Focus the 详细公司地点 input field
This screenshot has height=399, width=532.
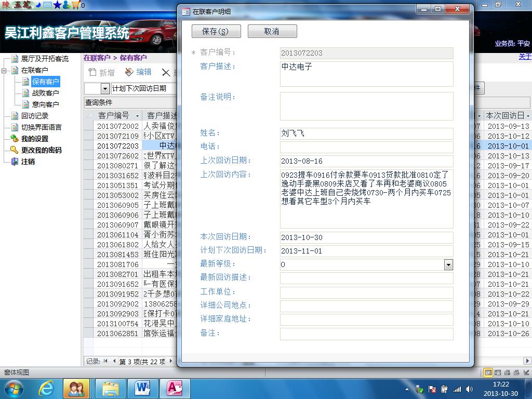tap(366, 306)
